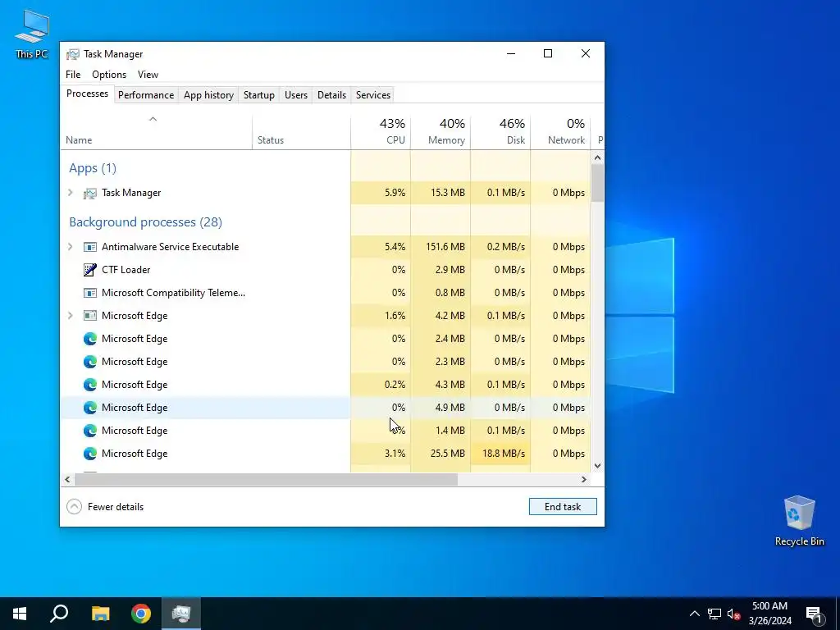The height and width of the screenshot is (630, 840).
Task: Select the CTF Loader process row
Action: click(x=325, y=270)
